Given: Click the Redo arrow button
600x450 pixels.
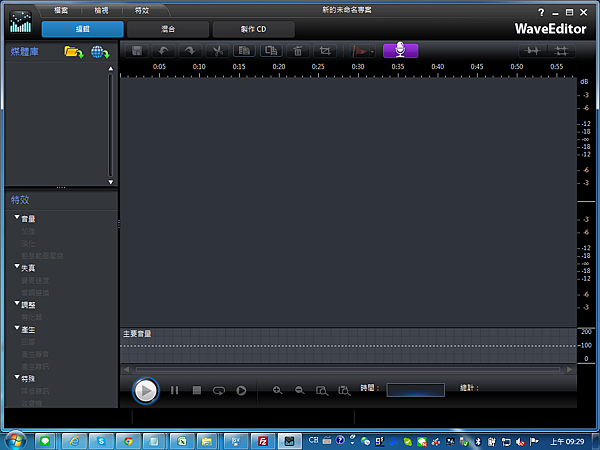Looking at the screenshot, I should coord(191,51).
